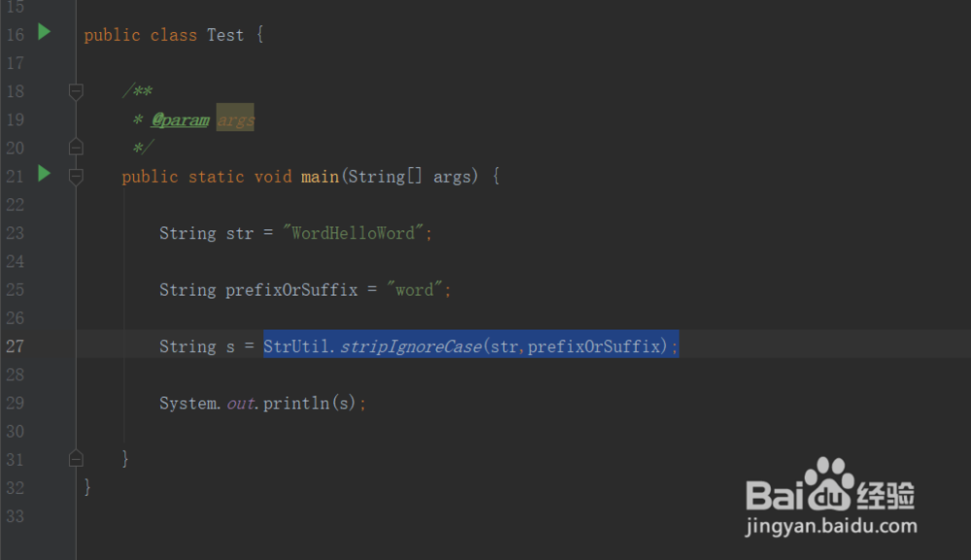Collapse the main method fold marker on line 21
This screenshot has width=971, height=560.
[x=76, y=176]
